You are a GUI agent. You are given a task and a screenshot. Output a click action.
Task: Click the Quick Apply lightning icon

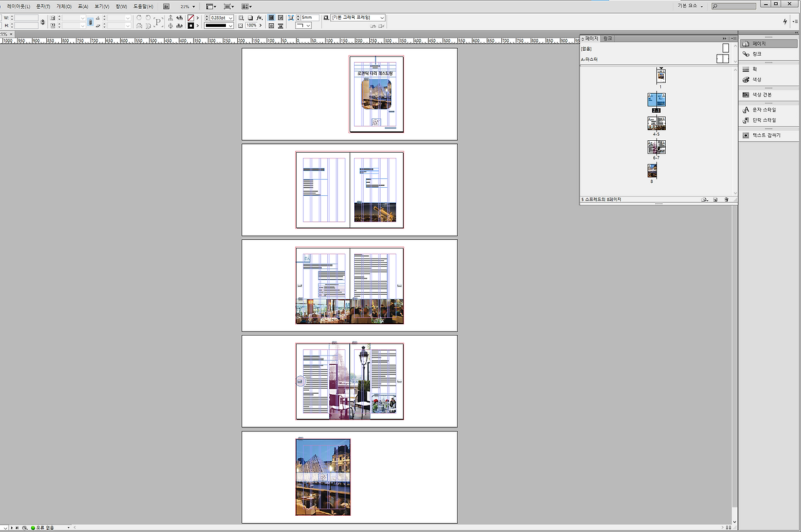(786, 22)
